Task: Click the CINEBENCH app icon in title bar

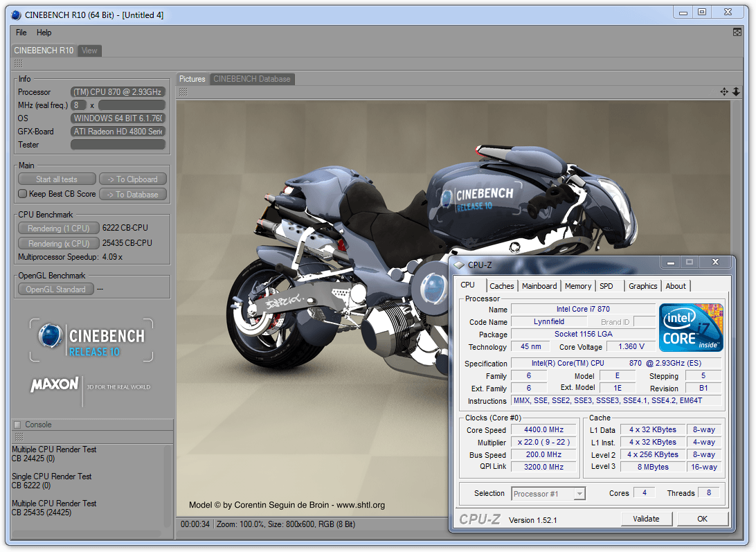Action: click(17, 15)
